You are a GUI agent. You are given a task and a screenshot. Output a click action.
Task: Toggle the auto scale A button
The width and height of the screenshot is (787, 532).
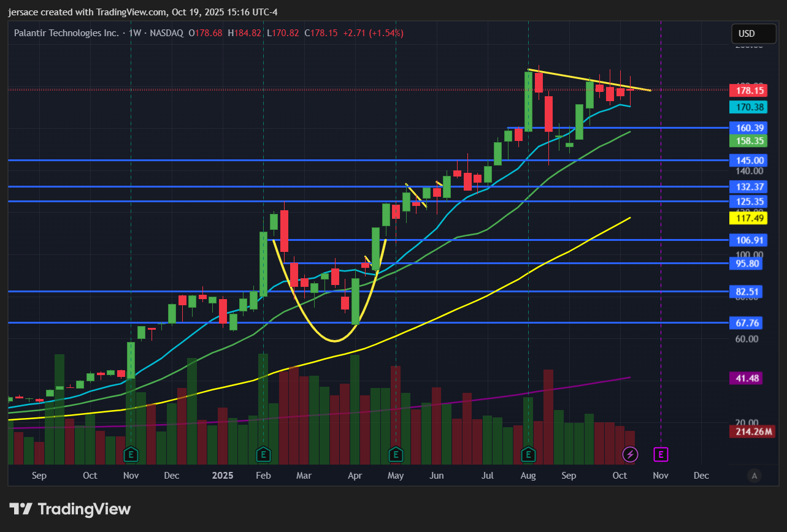pyautogui.click(x=754, y=476)
